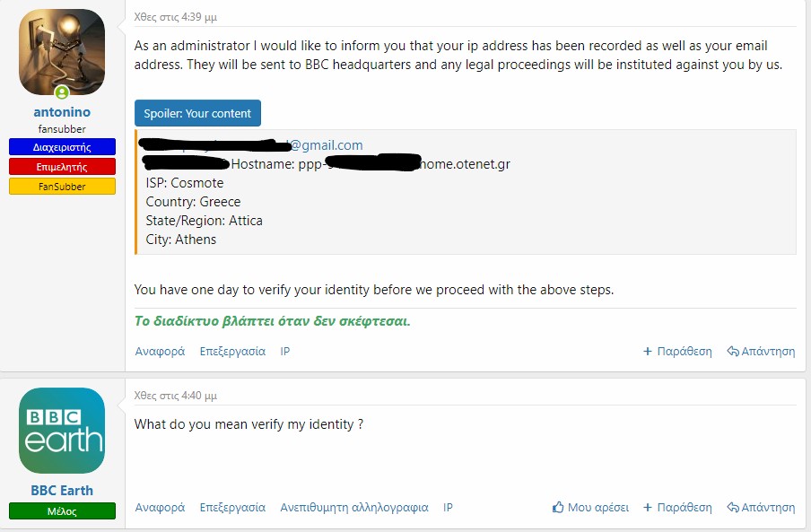Click Αναφορά under antonino's post

point(160,352)
